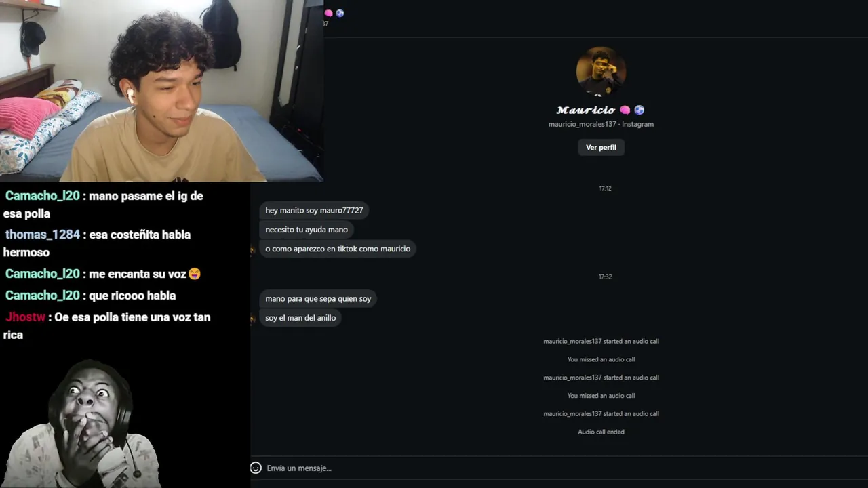Click Mauricio's large profile avatar
Screen dimensions: 868x488
click(601, 71)
